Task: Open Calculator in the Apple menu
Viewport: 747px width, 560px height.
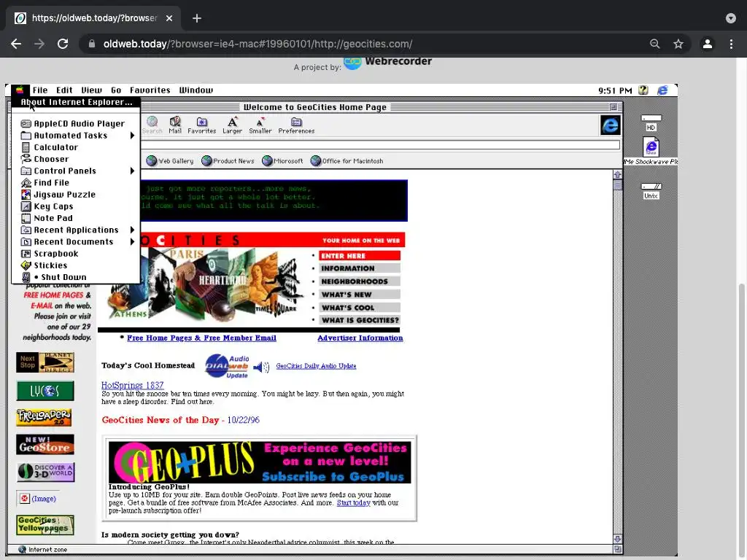Action: [x=76, y=147]
